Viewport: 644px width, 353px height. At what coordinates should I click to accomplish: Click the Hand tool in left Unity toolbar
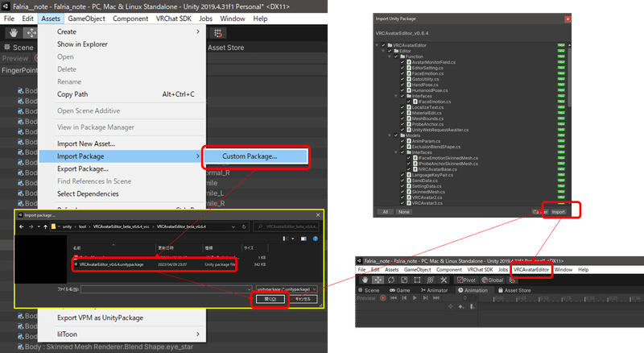14,33
